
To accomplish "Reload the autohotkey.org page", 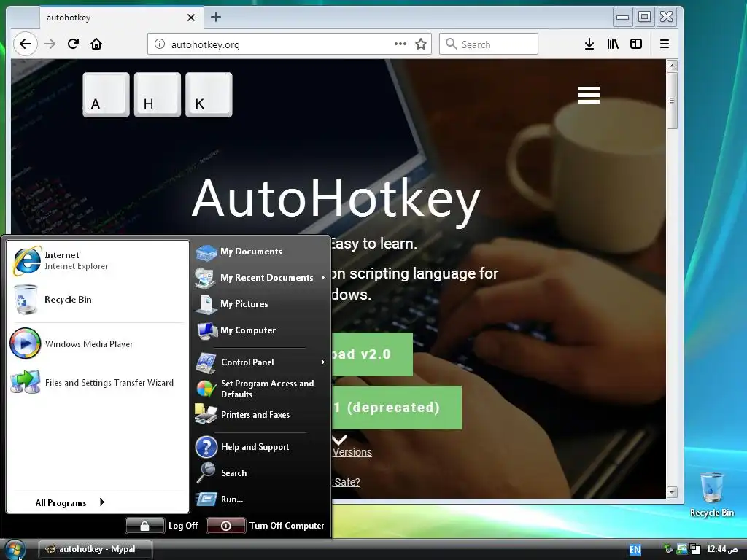I will coord(73,44).
